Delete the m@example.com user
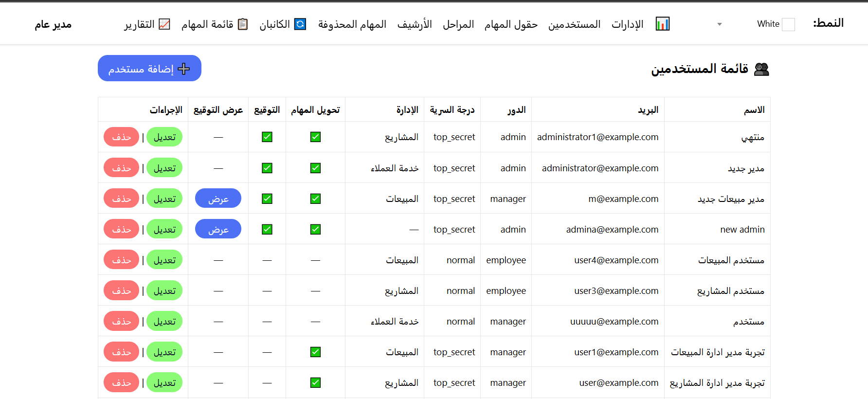This screenshot has height=399, width=868. pyautogui.click(x=122, y=198)
